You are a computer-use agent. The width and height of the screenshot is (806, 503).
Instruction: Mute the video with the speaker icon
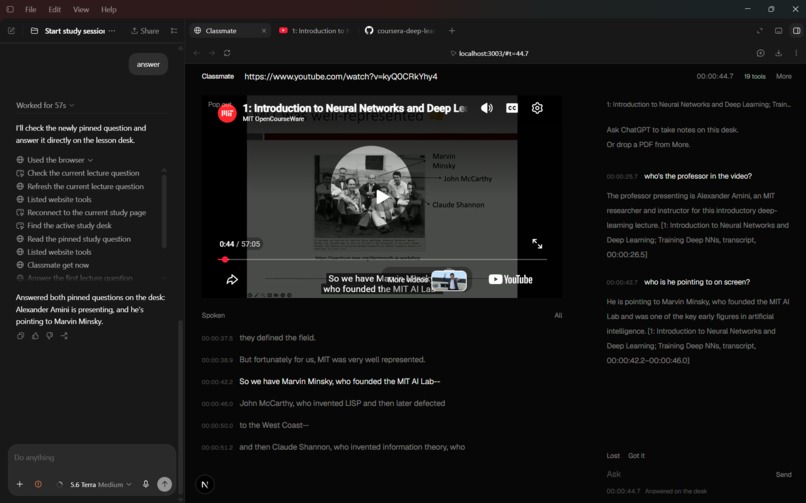[487, 108]
